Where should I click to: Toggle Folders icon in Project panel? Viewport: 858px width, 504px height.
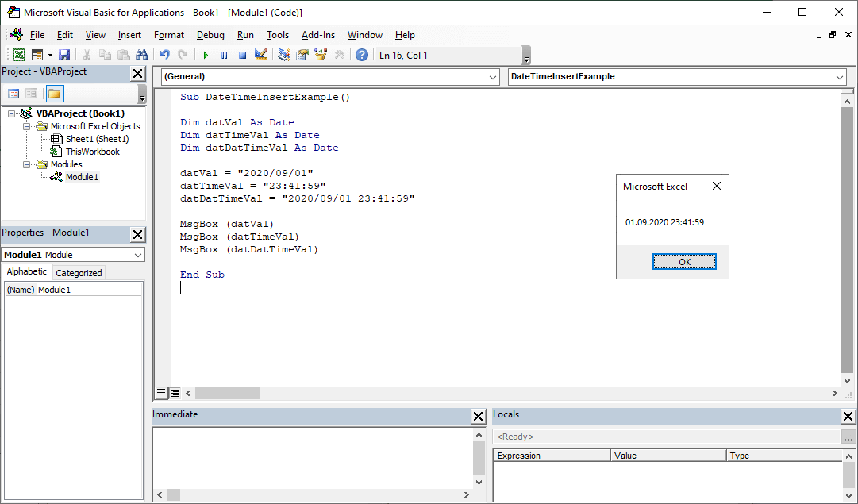[x=54, y=94]
